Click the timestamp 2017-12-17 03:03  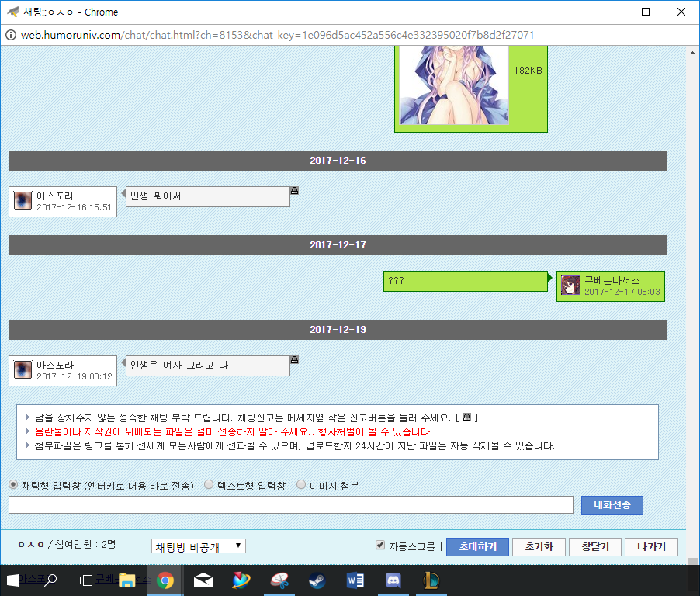pos(622,292)
